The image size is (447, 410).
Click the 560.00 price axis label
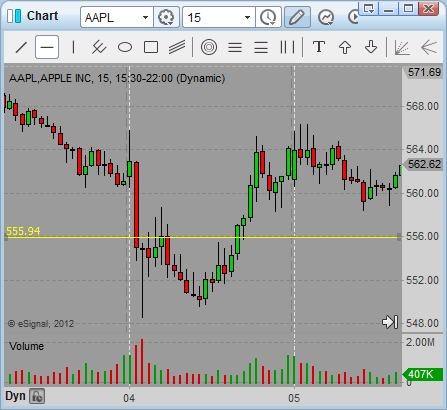422,193
